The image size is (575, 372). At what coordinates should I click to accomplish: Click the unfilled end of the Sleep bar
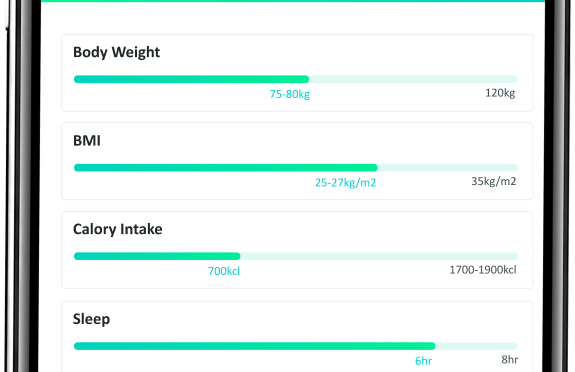pyautogui.click(x=476, y=346)
